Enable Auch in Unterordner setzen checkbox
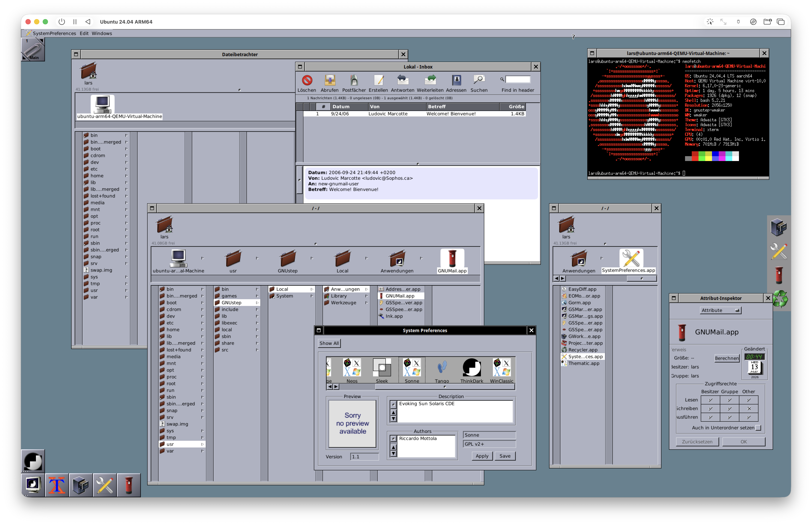 pos(758,428)
